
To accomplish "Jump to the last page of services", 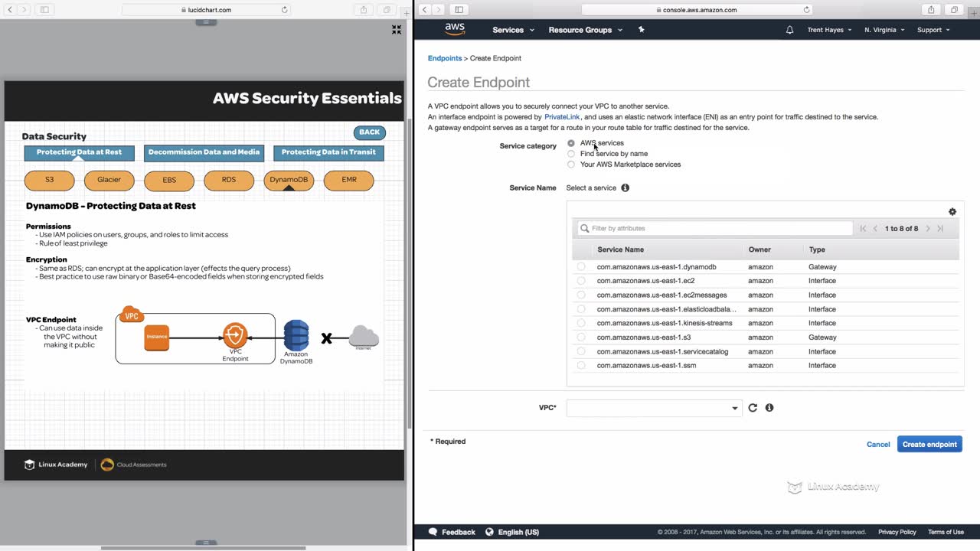I will [940, 229].
